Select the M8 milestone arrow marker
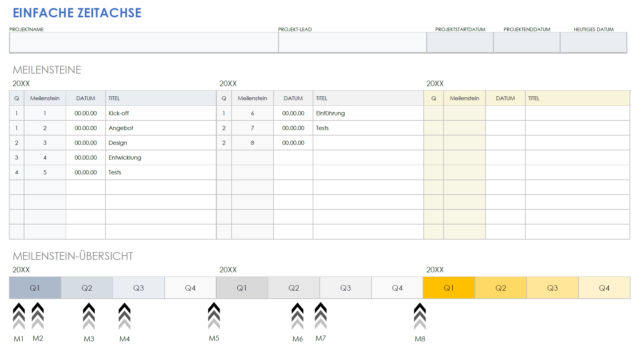 (420, 316)
